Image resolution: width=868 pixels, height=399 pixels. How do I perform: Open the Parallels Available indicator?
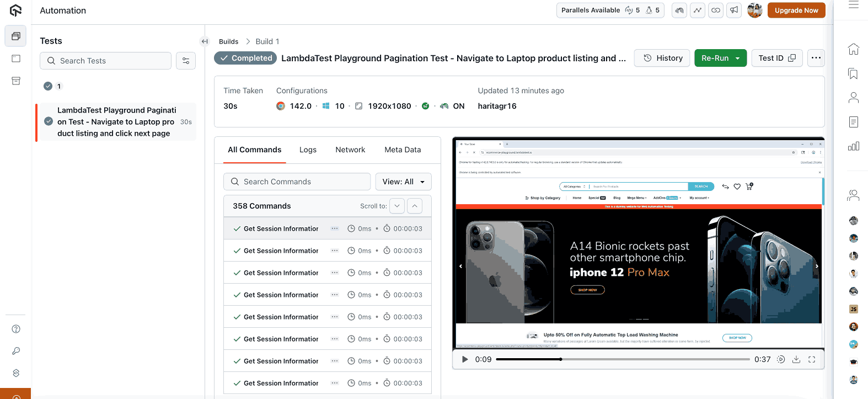(610, 10)
